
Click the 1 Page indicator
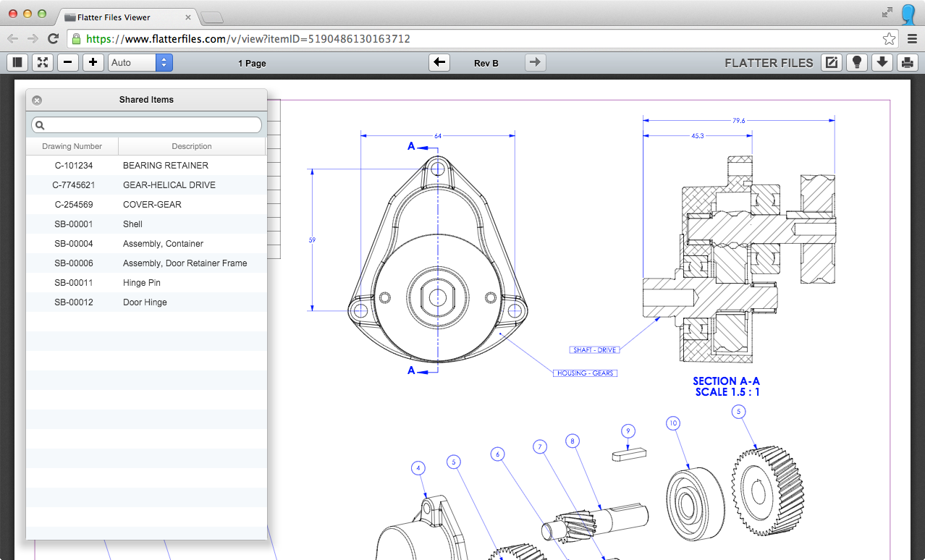tap(252, 64)
